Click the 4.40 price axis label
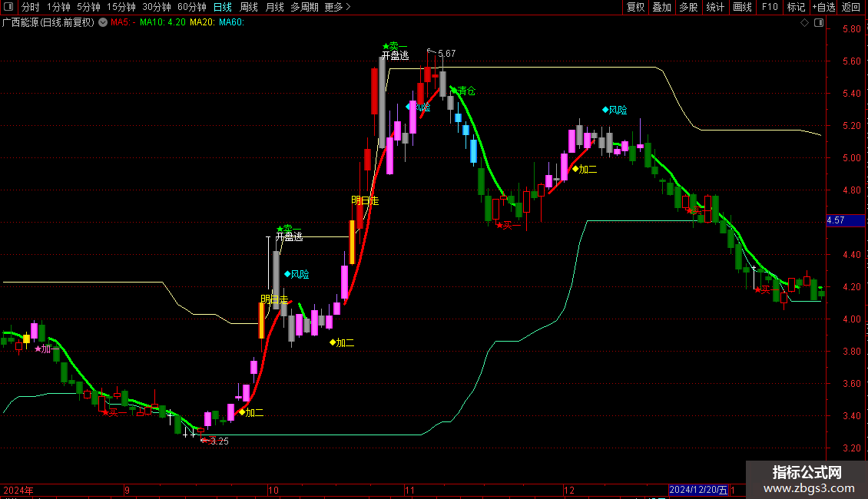868x499 pixels. pyautogui.click(x=851, y=255)
